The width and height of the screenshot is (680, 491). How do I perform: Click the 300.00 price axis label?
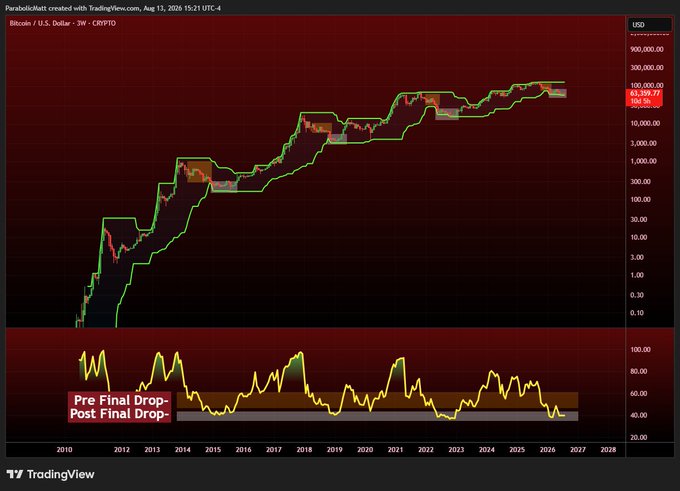[x=641, y=181]
